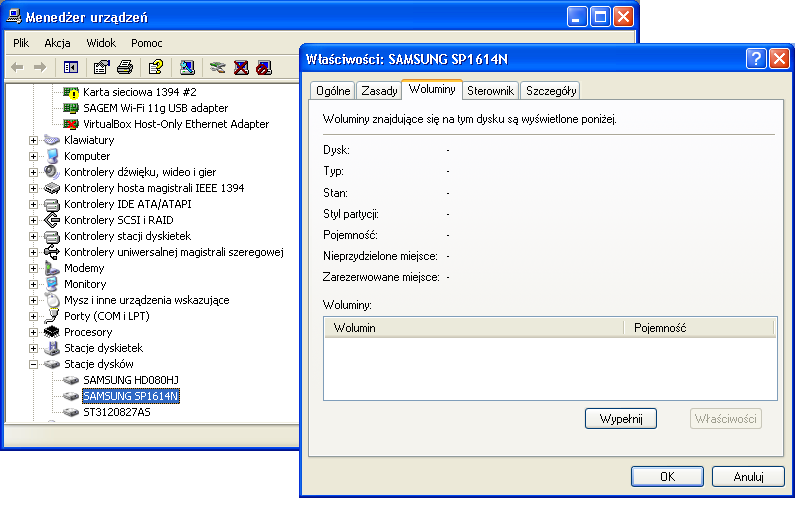Image resolution: width=804 pixels, height=507 pixels.
Task: Expand Kontrolery IDE ATA/ATAPI node
Action: pos(33,204)
